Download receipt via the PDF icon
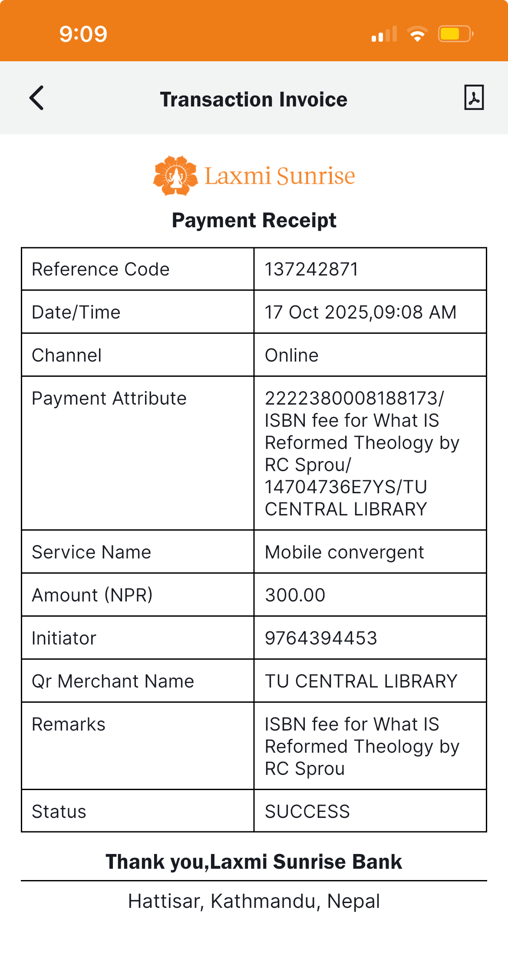 tap(474, 97)
